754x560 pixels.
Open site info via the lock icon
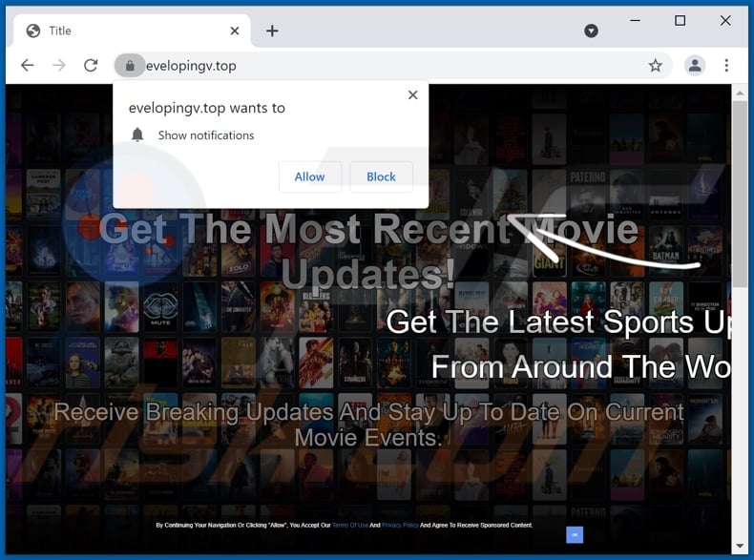tap(130, 66)
